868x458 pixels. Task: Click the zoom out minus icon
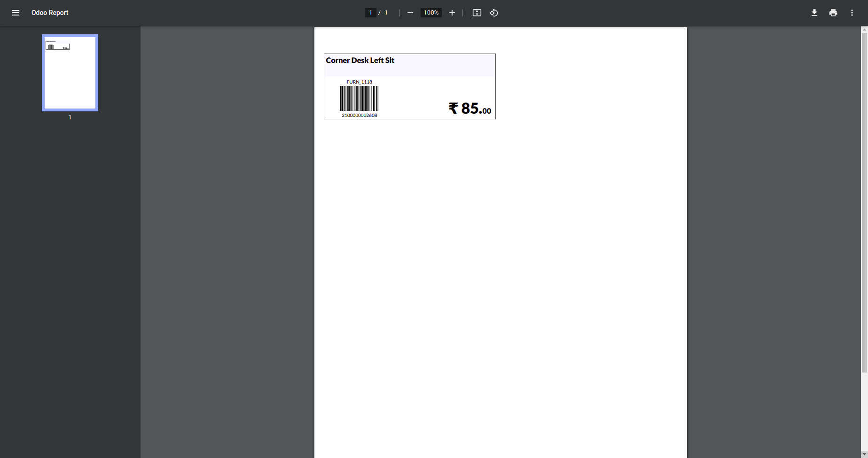(x=410, y=13)
